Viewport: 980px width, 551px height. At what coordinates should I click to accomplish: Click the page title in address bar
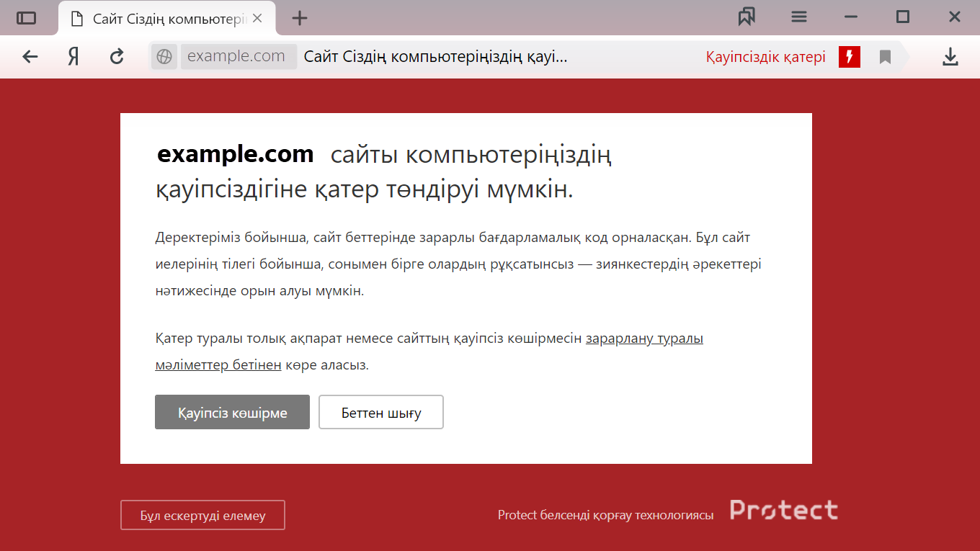click(435, 57)
